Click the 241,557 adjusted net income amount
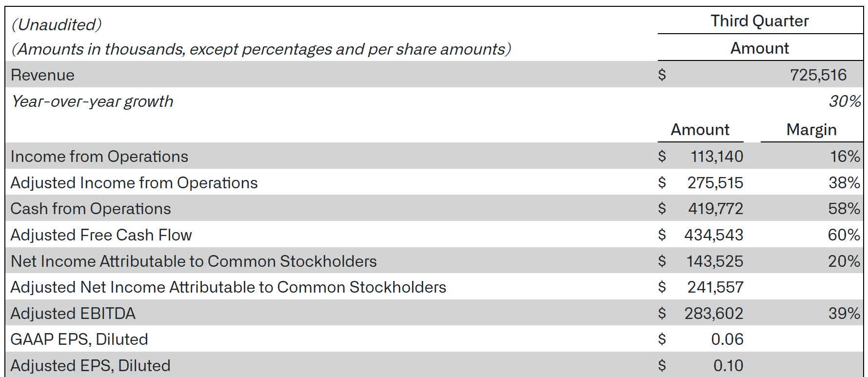 click(715, 287)
